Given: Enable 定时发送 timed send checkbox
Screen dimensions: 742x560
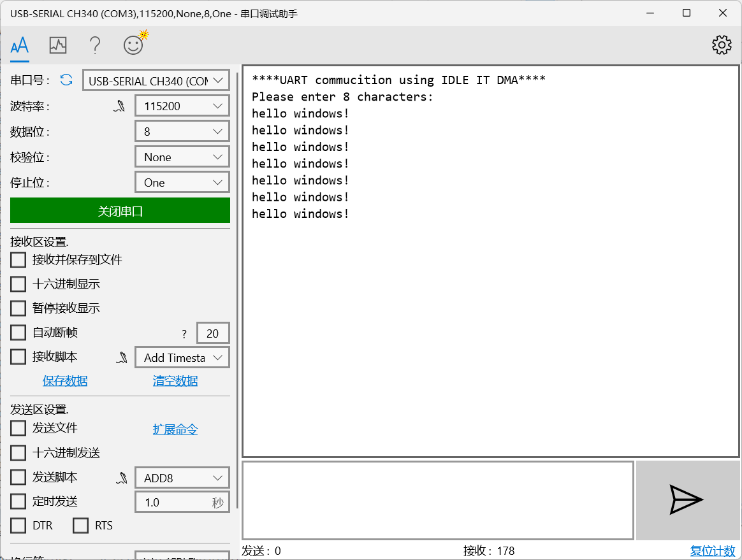Looking at the screenshot, I should tap(18, 501).
